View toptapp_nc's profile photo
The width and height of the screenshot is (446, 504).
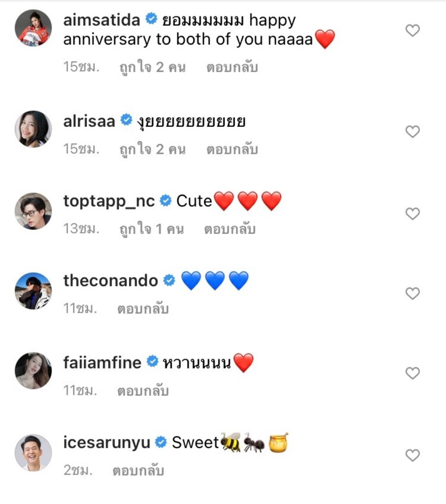33,211
